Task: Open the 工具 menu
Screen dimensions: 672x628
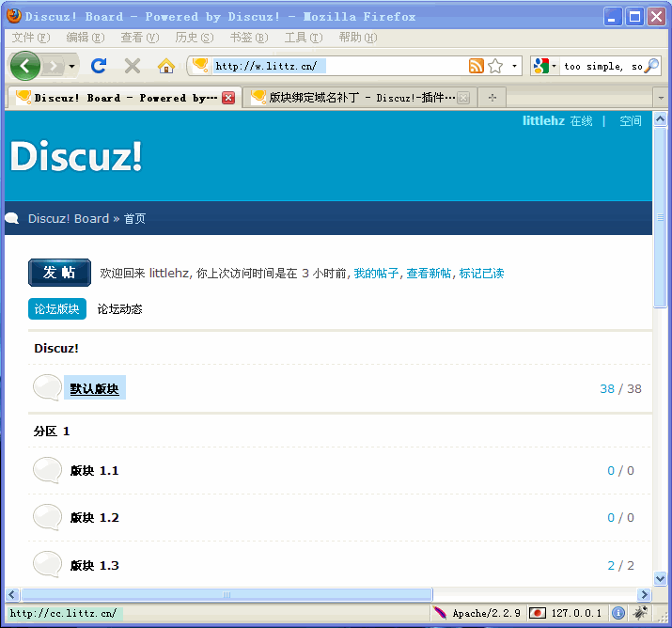Action: [x=304, y=38]
